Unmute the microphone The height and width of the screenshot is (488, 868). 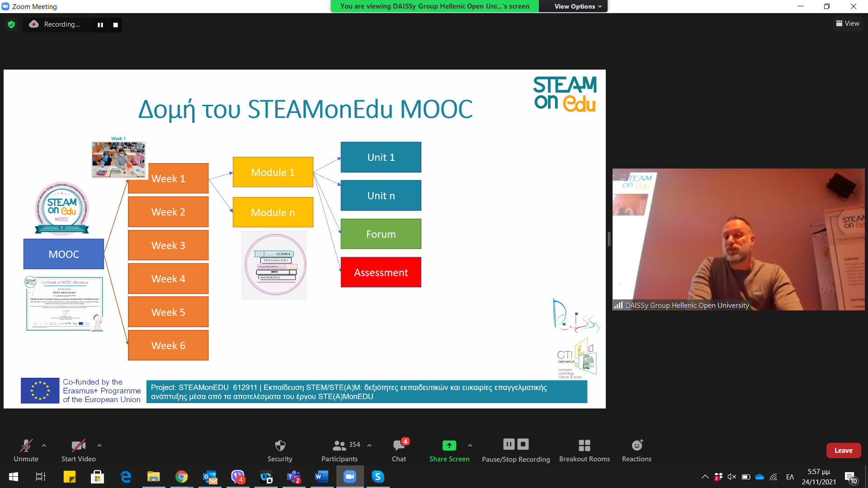click(x=26, y=446)
